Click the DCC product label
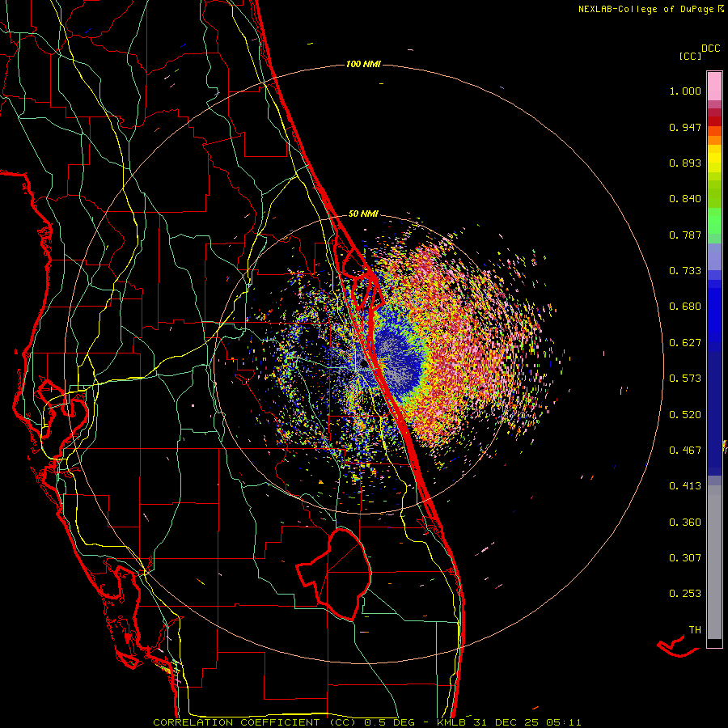Viewport: 728px width, 728px height. [711, 49]
